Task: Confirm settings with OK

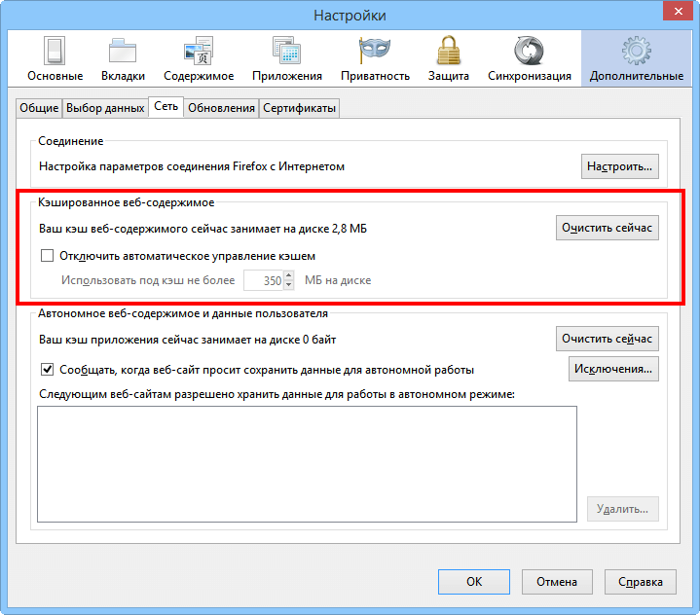Action: point(474,582)
